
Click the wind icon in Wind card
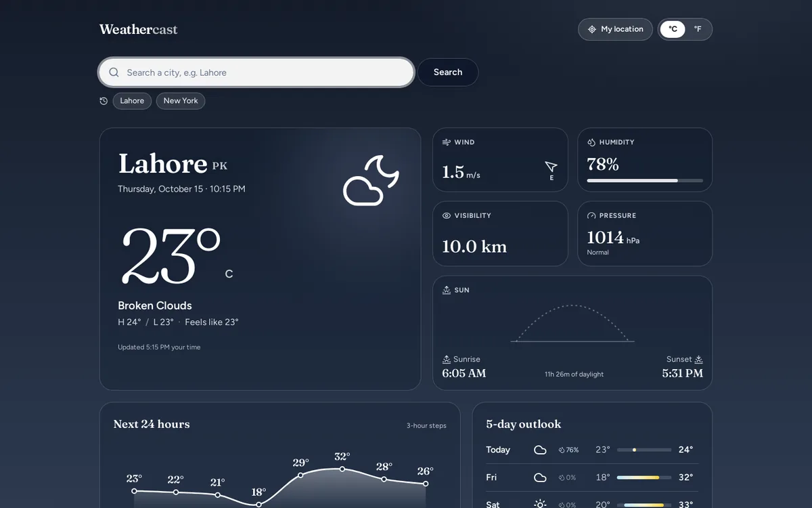tap(447, 142)
